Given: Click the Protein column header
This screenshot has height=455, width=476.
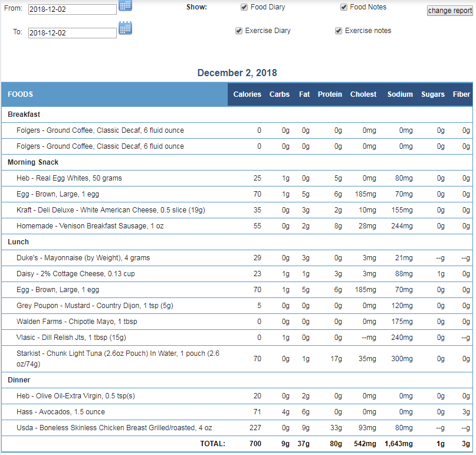Looking at the screenshot, I should (330, 94).
